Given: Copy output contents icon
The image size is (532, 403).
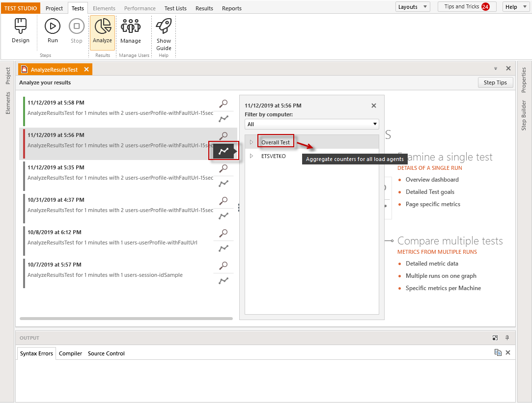Looking at the screenshot, I should 498,352.
